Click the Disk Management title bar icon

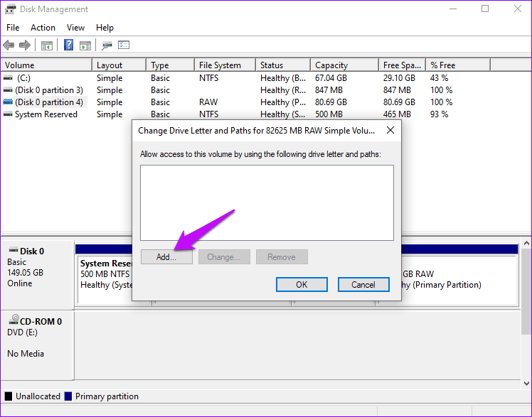pyautogui.click(x=10, y=9)
